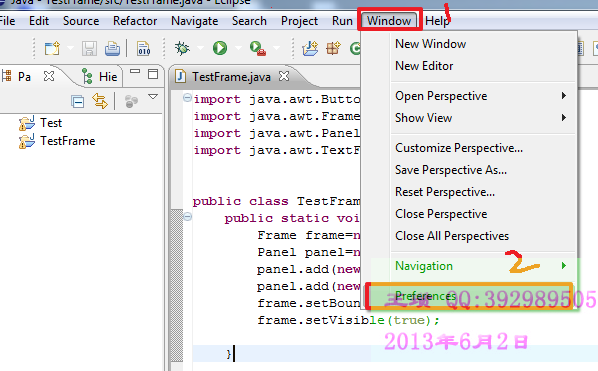Click the 'import java.awt.Panel' code line
The width and height of the screenshot is (598, 371).
[277, 133]
